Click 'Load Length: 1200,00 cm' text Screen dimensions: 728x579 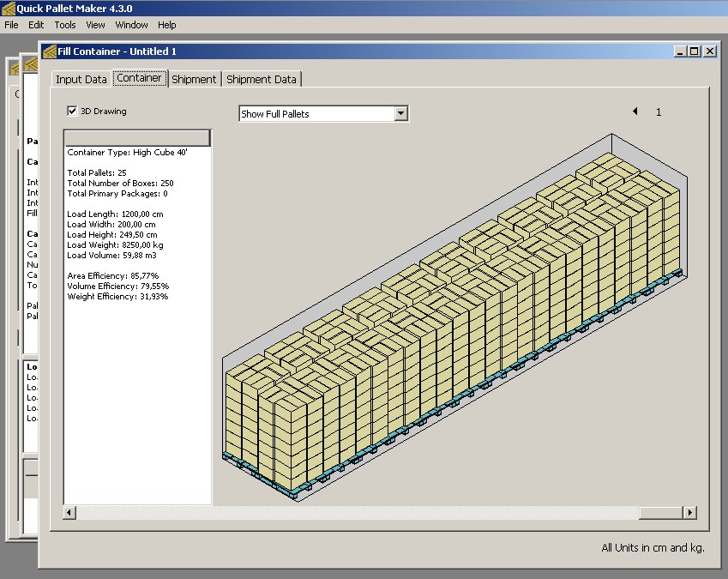pos(115,214)
